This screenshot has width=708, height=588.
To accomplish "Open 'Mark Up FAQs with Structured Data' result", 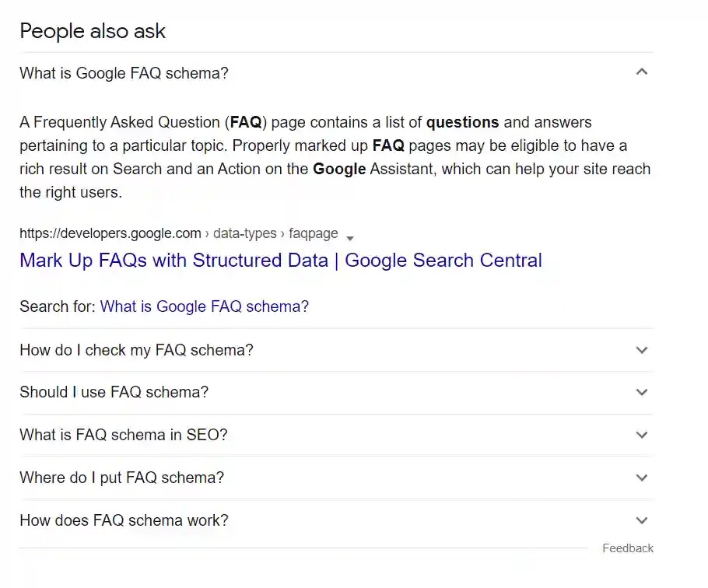I will coord(280,261).
